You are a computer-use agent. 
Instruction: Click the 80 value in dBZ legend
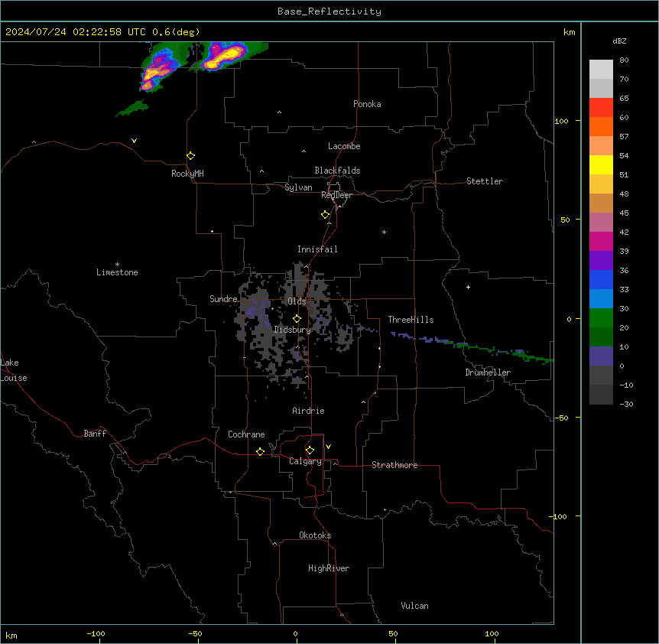(624, 60)
